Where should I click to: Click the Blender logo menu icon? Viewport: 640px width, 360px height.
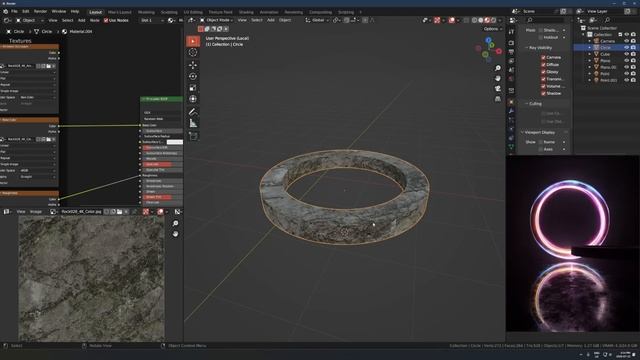pos(5,12)
